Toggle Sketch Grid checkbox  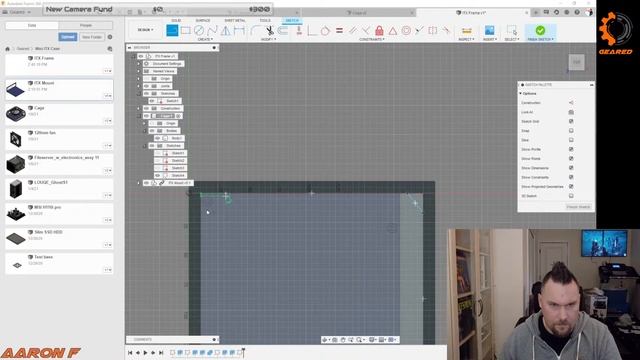[571, 121]
